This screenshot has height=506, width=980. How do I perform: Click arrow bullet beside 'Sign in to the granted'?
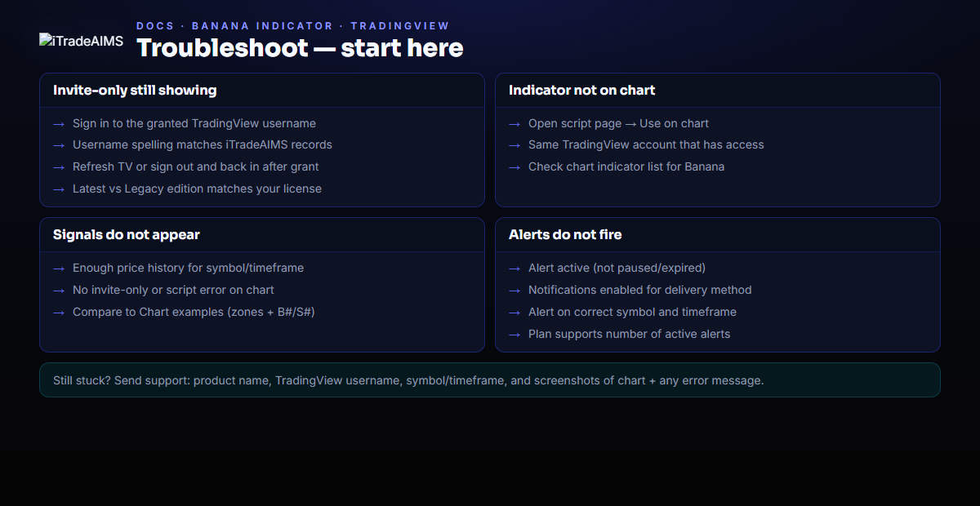[x=59, y=124]
